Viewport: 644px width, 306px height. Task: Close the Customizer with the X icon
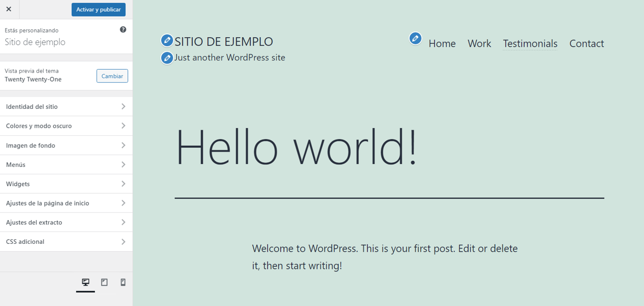point(9,9)
